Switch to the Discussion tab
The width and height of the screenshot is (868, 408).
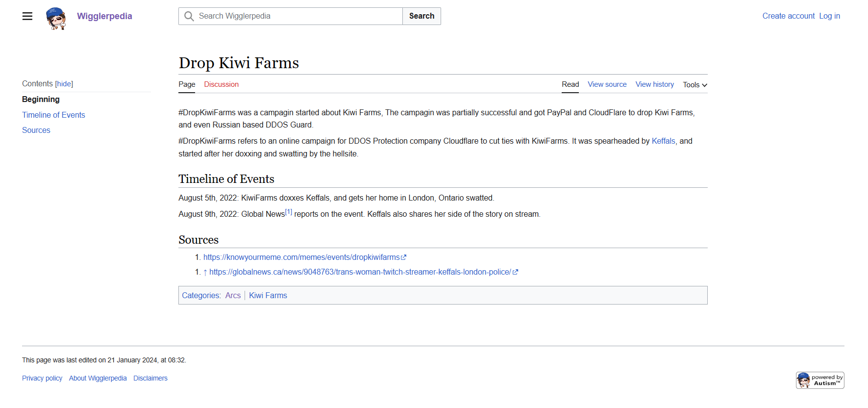tap(222, 84)
